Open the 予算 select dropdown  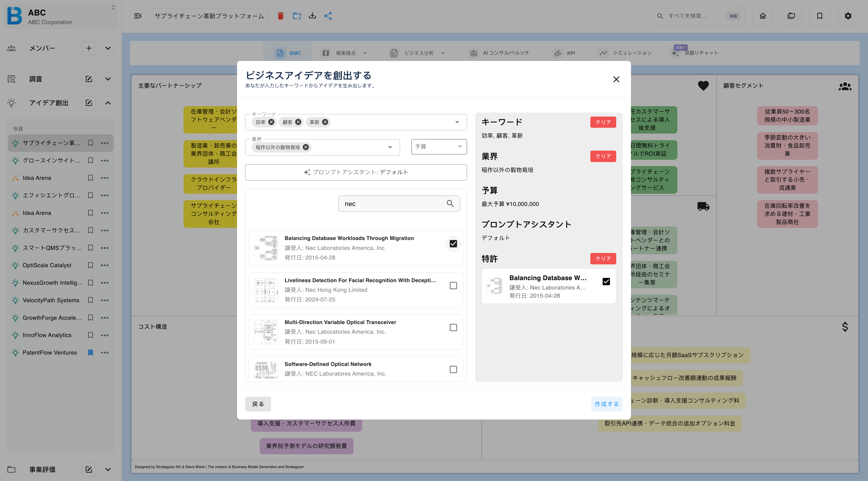point(439,147)
